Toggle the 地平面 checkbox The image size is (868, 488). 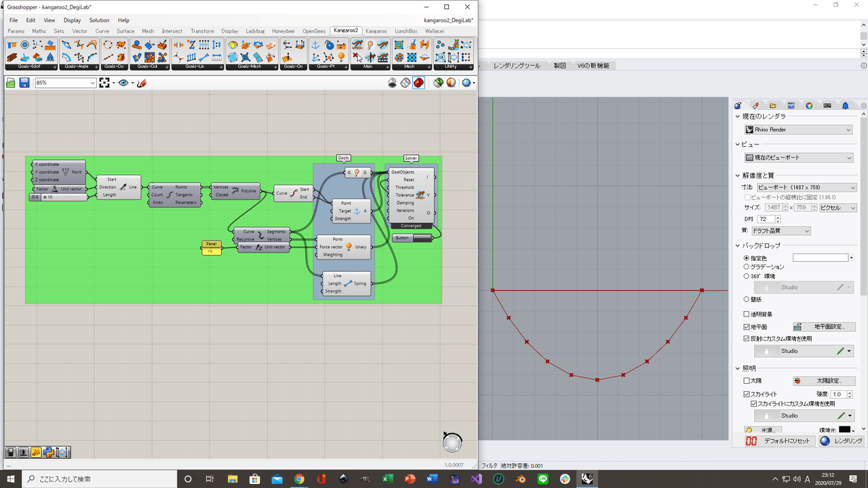(747, 327)
